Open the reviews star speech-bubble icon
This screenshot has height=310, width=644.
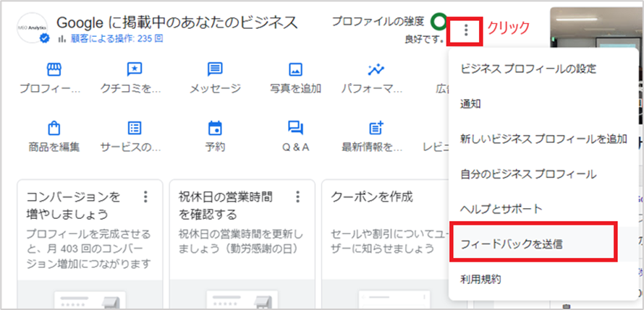(x=135, y=69)
